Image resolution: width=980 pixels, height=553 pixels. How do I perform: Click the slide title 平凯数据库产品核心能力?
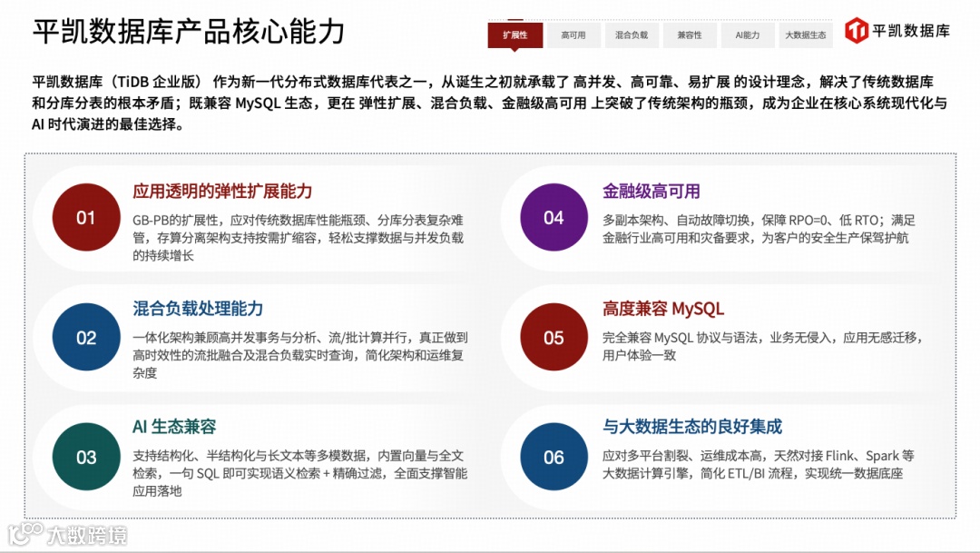(x=188, y=31)
